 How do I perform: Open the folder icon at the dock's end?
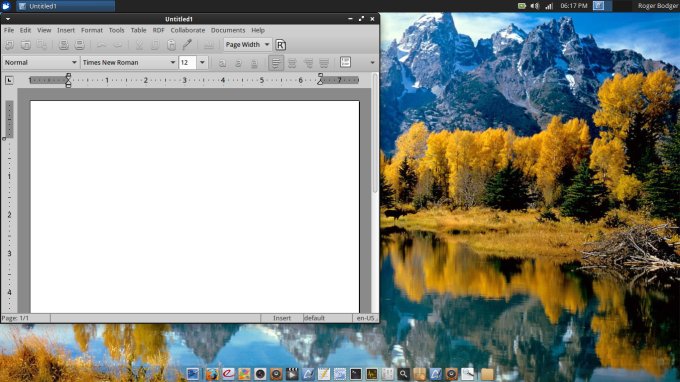tap(487, 374)
